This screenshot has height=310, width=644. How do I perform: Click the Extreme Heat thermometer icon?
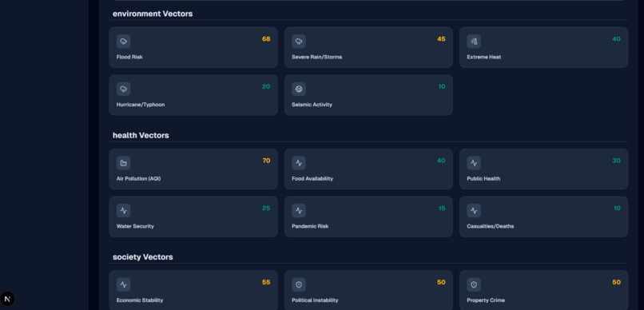point(474,42)
